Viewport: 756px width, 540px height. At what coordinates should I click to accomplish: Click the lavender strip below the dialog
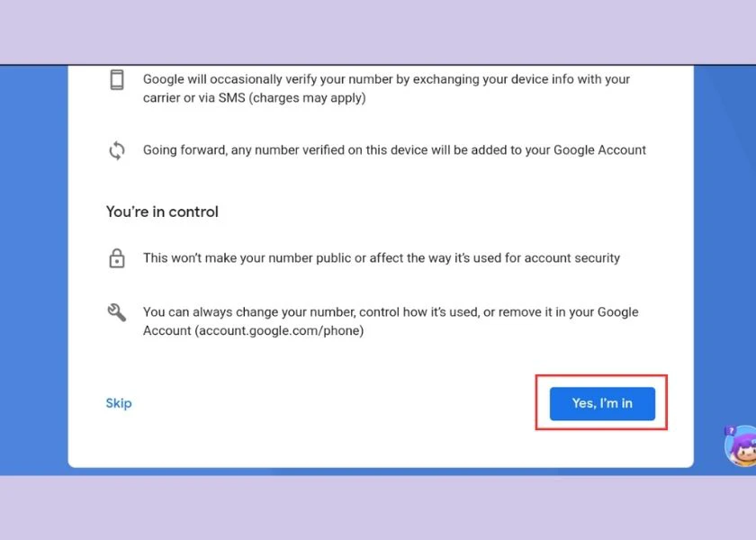(378, 508)
